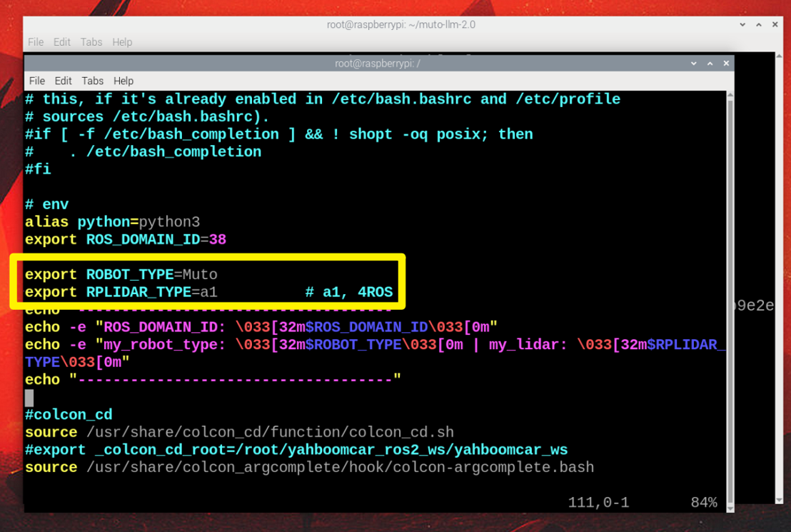Image resolution: width=791 pixels, height=532 pixels.
Task: Open Edit menu in front terminal window
Action: (63, 81)
